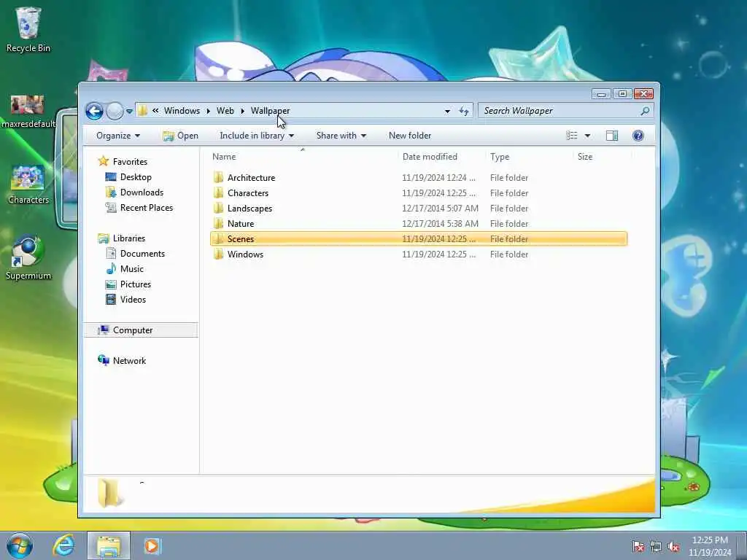The width and height of the screenshot is (747, 560).
Task: Open the clock showing 12:25 PM
Action: click(709, 546)
